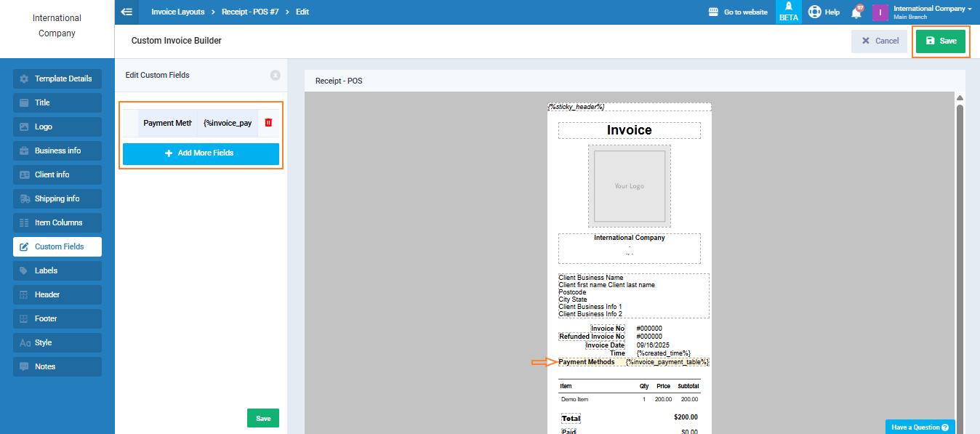Click the purple user avatar

[x=880, y=12]
